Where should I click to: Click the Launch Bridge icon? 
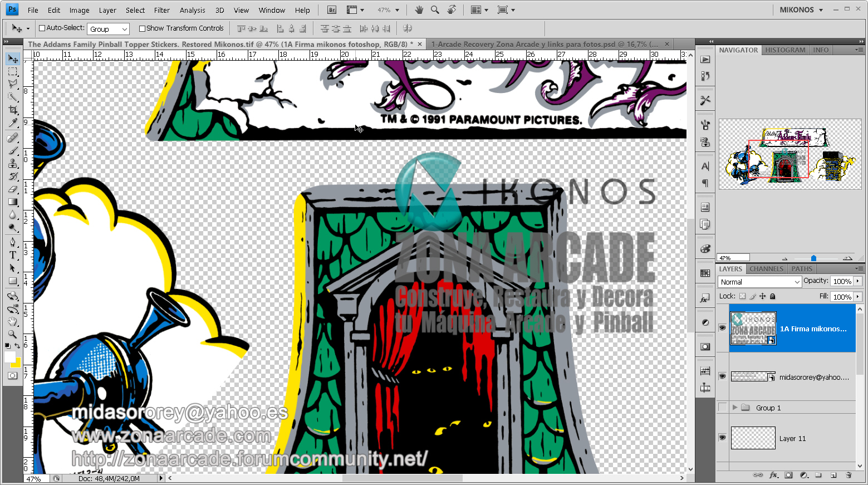pyautogui.click(x=332, y=10)
